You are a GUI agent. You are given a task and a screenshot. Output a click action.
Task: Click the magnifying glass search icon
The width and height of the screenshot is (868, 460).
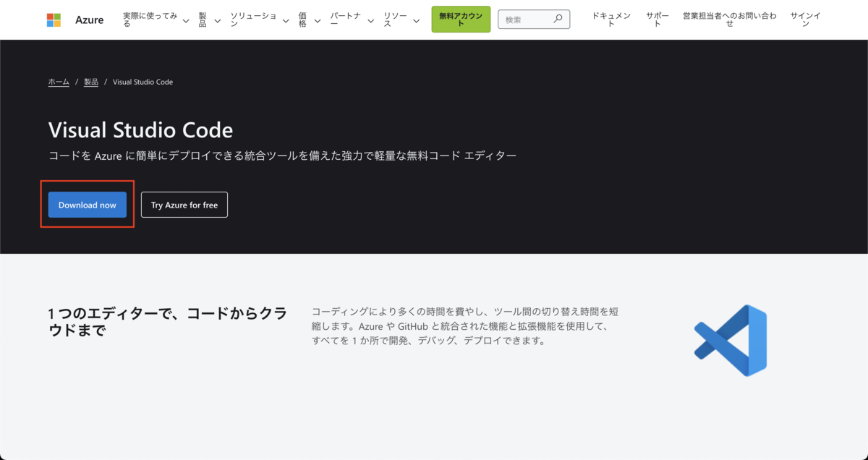coord(558,20)
